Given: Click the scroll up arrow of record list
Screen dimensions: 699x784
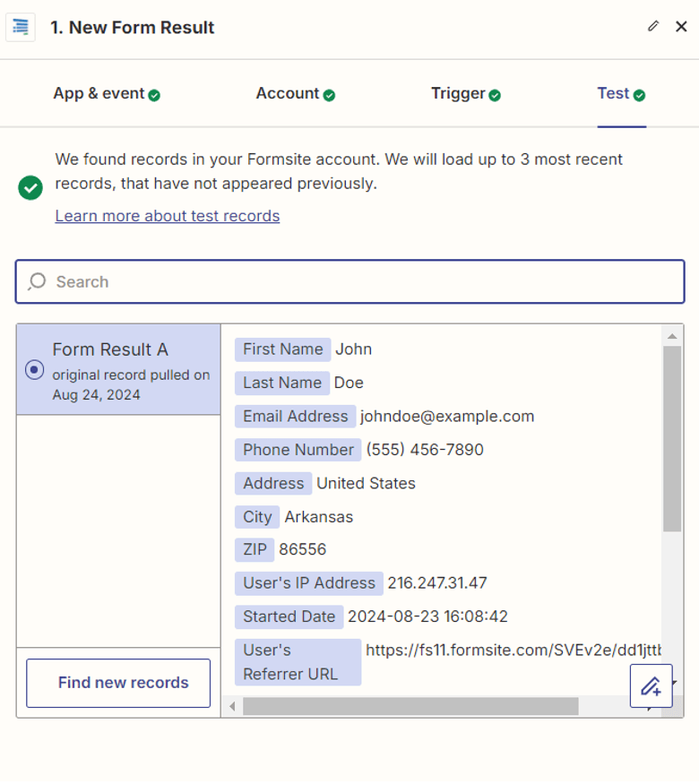Looking at the screenshot, I should 672,336.
